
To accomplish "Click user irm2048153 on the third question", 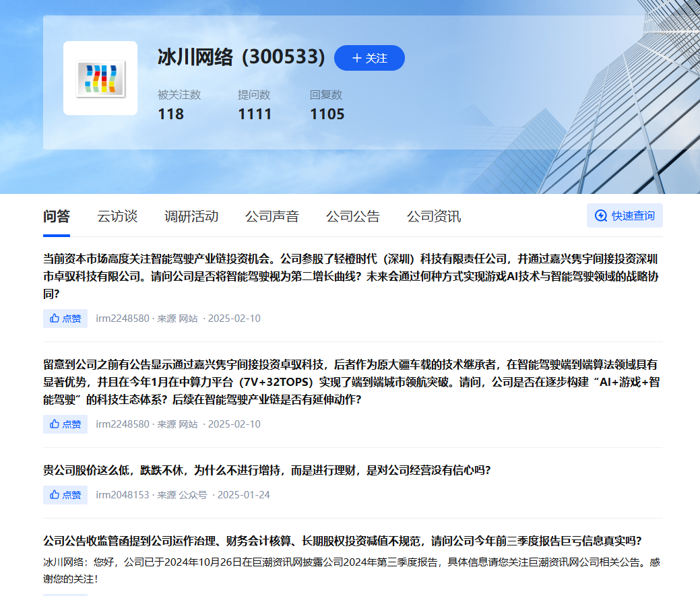I will point(123,495).
